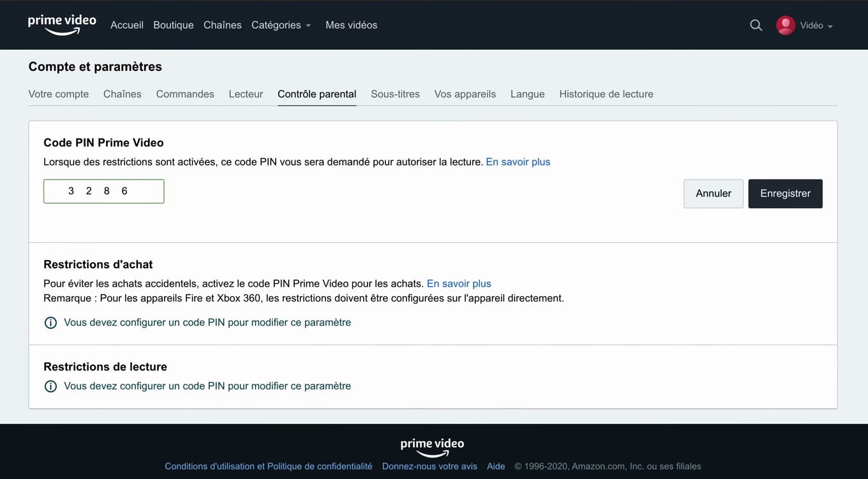Click the Fire and Xbox 360 remark text
868x479 pixels.
[304, 298]
